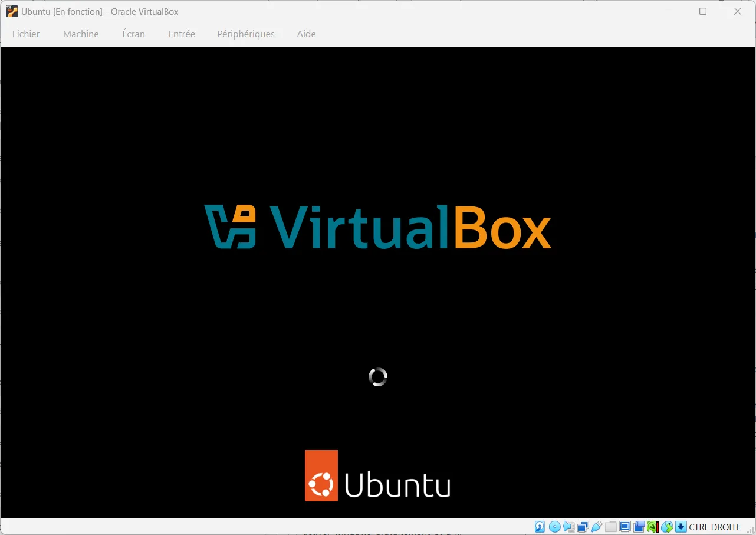Click the shared folders status icon

610,526
